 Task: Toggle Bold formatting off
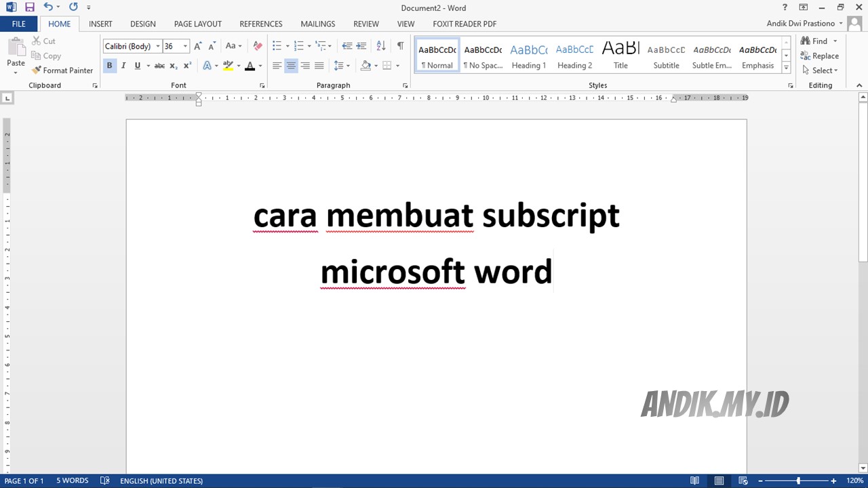pyautogui.click(x=109, y=65)
